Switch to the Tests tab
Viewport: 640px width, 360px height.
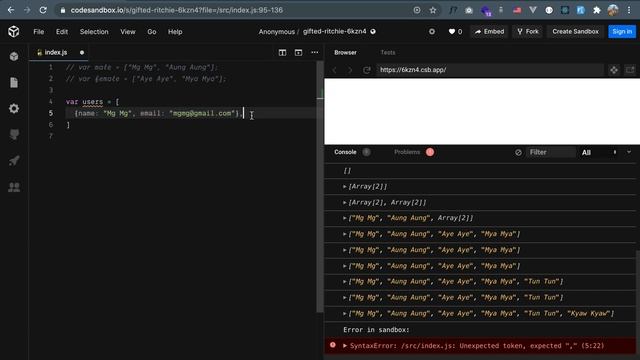click(x=388, y=52)
